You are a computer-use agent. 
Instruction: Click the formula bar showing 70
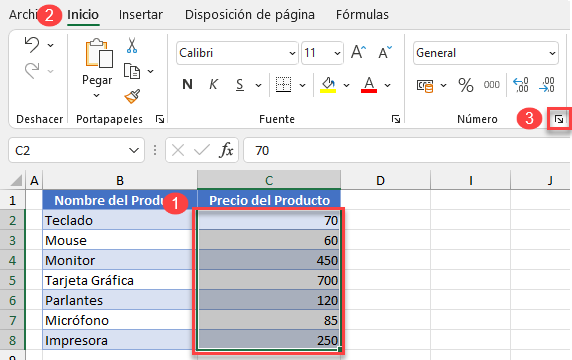tap(407, 150)
